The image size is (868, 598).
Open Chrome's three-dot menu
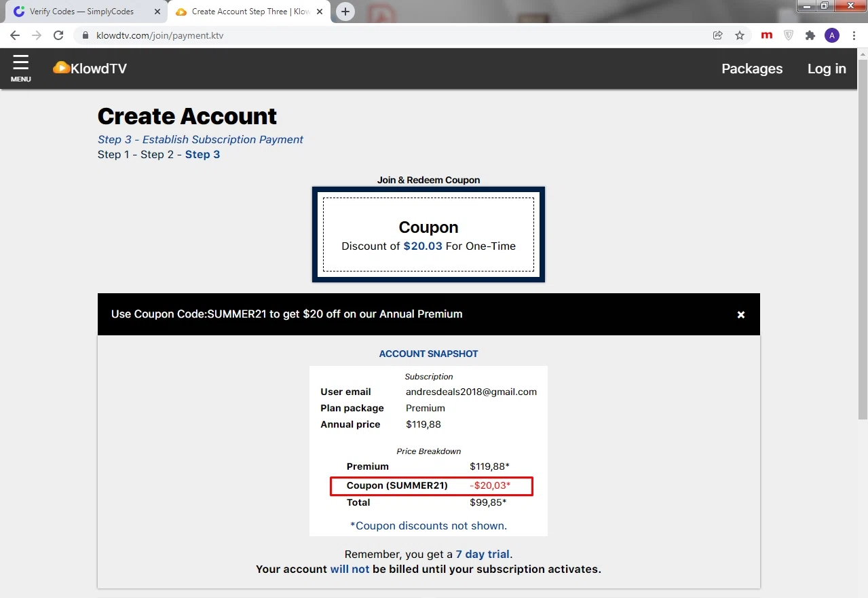[x=854, y=35]
